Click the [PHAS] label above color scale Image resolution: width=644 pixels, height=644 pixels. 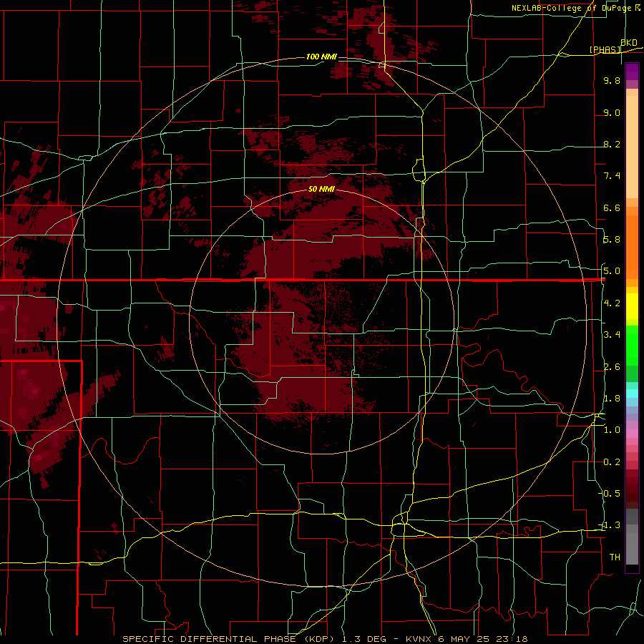point(605,49)
